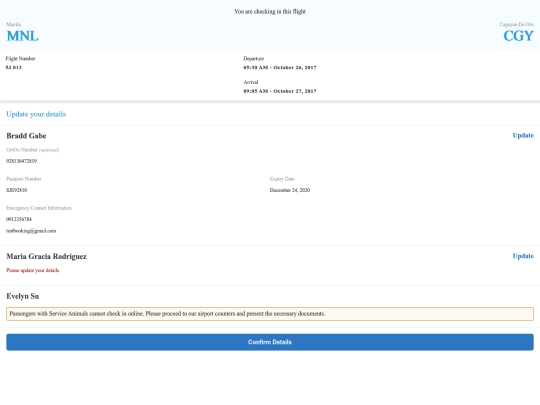Click the Emergency Contact Information label
This screenshot has width=540, height=405.
[39, 208]
